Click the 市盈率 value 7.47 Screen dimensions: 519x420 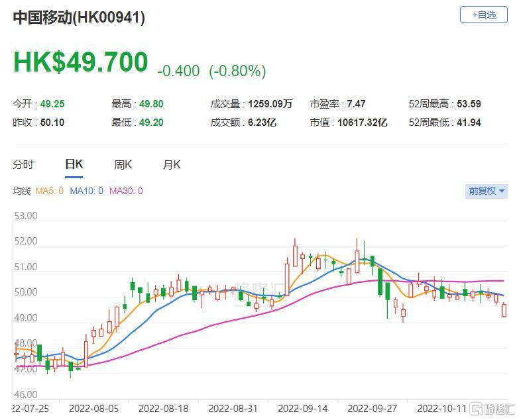point(356,104)
